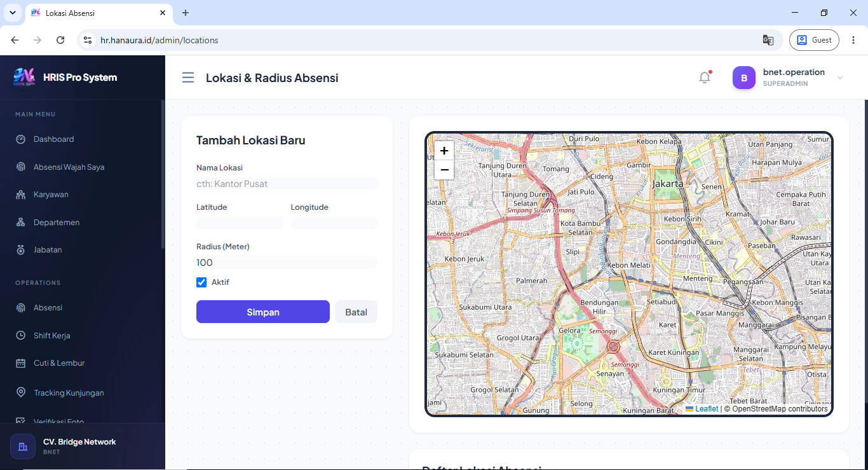Click the browser address bar URL
868x470 pixels.
(159, 40)
